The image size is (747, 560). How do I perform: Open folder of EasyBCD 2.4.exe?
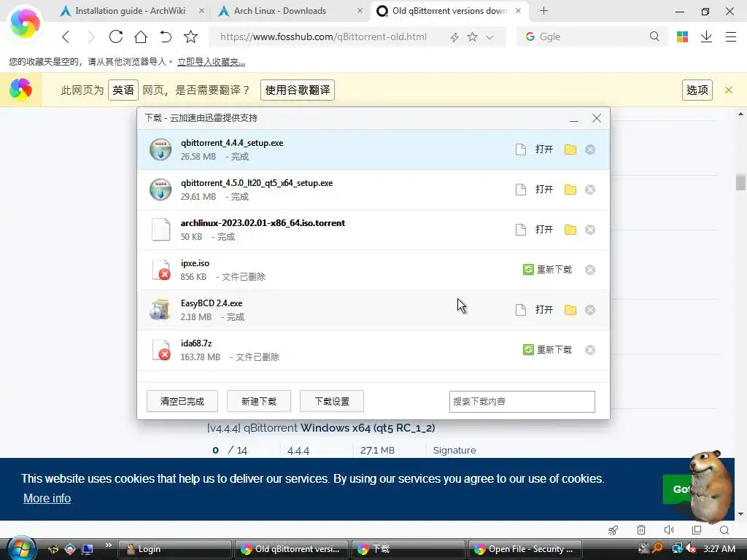coord(570,309)
